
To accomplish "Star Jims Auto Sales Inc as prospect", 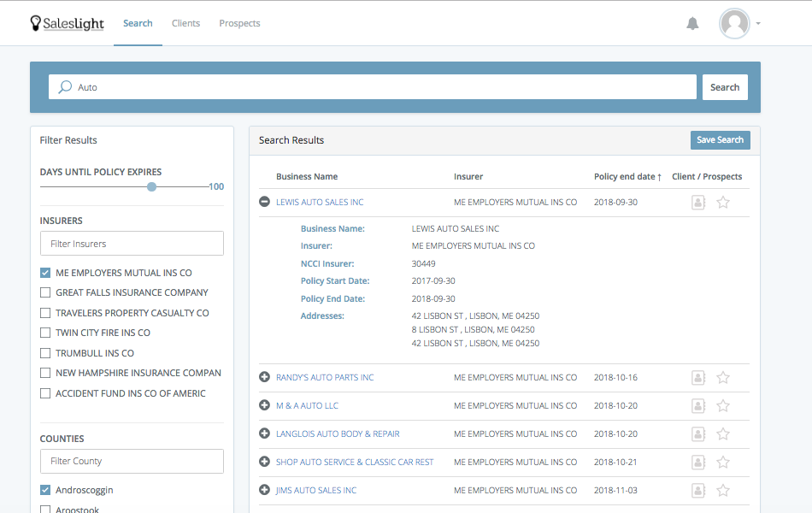I will click(x=723, y=490).
